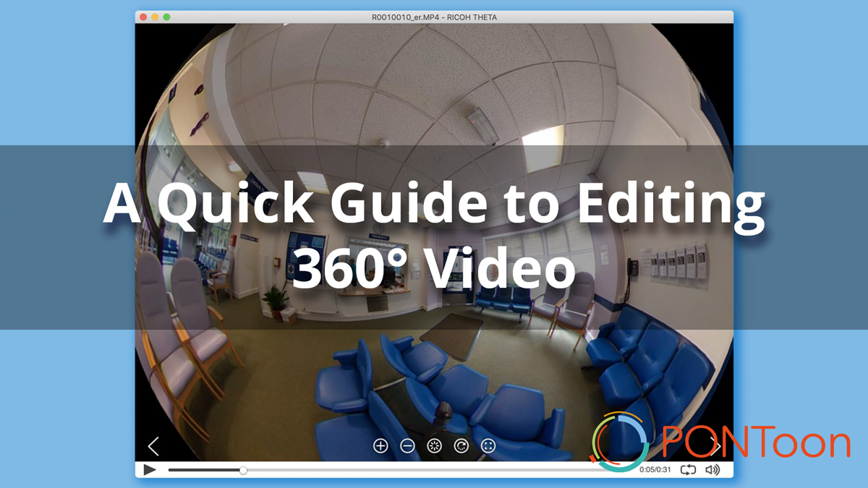This screenshot has height=488, width=868.
Task: Play the 360° video
Action: 150,470
